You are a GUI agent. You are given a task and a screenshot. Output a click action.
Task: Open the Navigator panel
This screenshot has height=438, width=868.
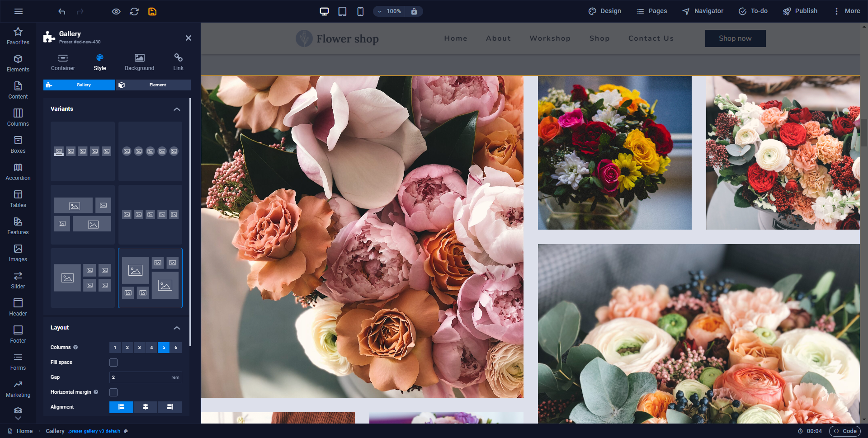pyautogui.click(x=703, y=11)
